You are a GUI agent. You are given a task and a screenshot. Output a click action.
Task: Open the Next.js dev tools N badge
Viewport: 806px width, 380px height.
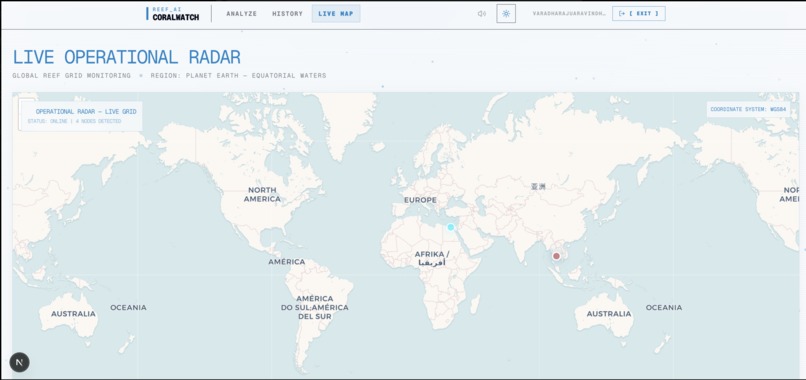click(20, 362)
